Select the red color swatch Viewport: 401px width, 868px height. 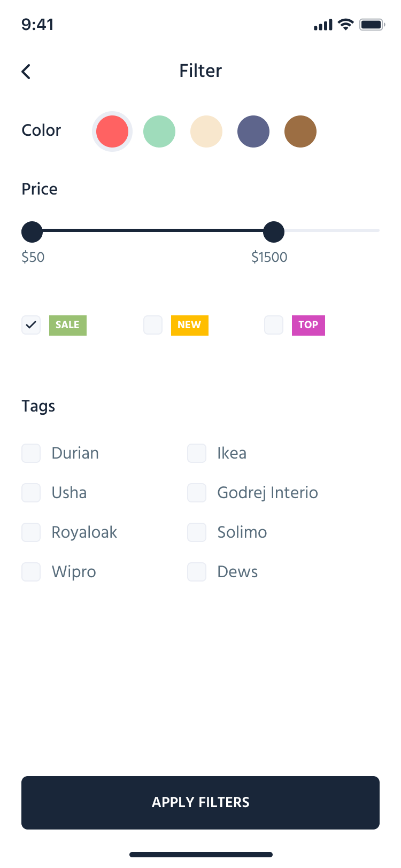(112, 131)
